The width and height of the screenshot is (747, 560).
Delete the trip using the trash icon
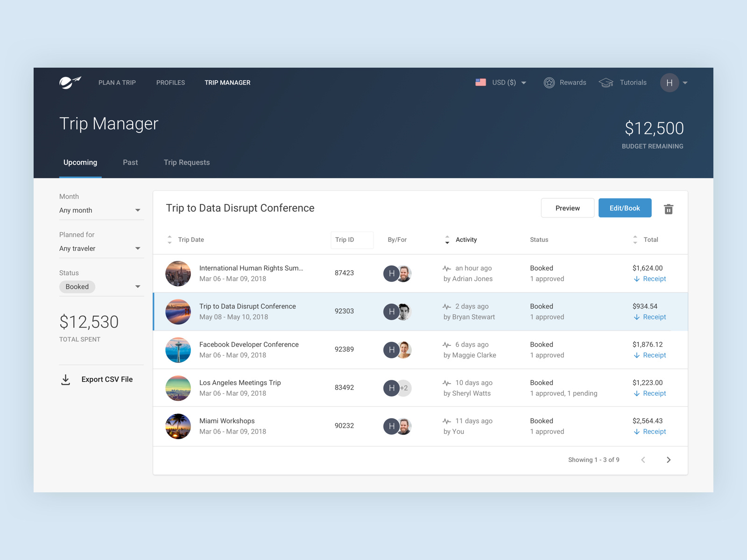pos(669,209)
